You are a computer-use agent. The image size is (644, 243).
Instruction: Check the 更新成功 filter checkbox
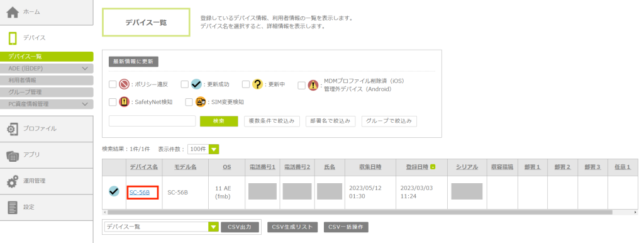(x=185, y=84)
